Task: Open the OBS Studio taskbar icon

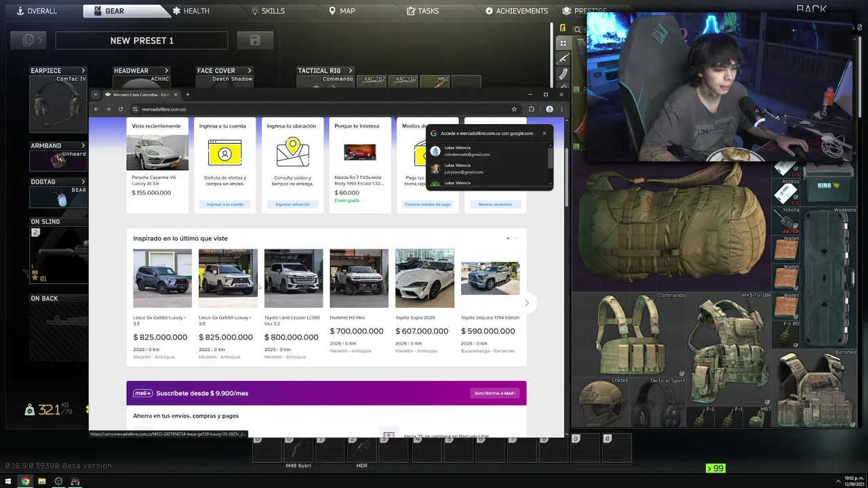Action: click(x=58, y=481)
